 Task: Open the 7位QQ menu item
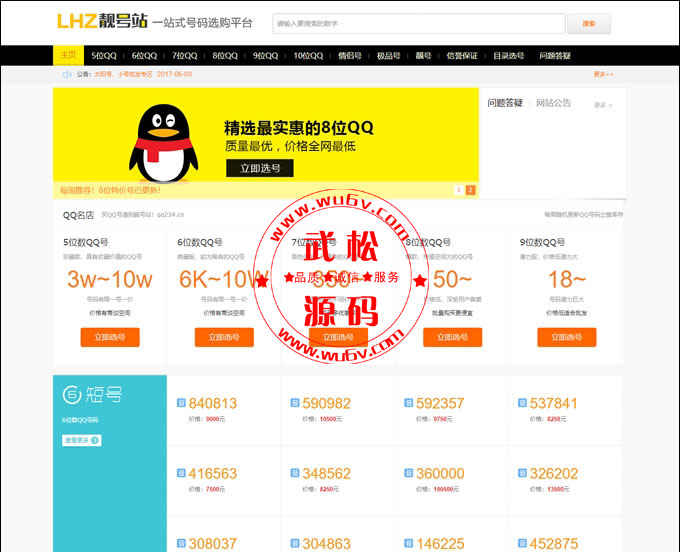(x=184, y=56)
